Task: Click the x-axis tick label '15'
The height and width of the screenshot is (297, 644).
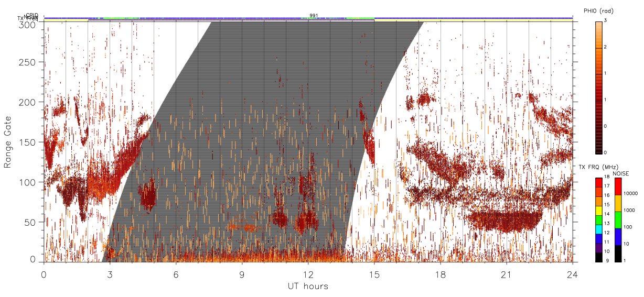Action: click(374, 274)
